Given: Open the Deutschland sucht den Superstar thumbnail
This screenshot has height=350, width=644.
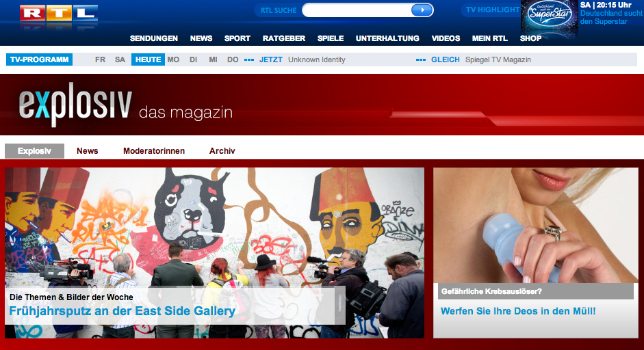Looking at the screenshot, I should 549,15.
